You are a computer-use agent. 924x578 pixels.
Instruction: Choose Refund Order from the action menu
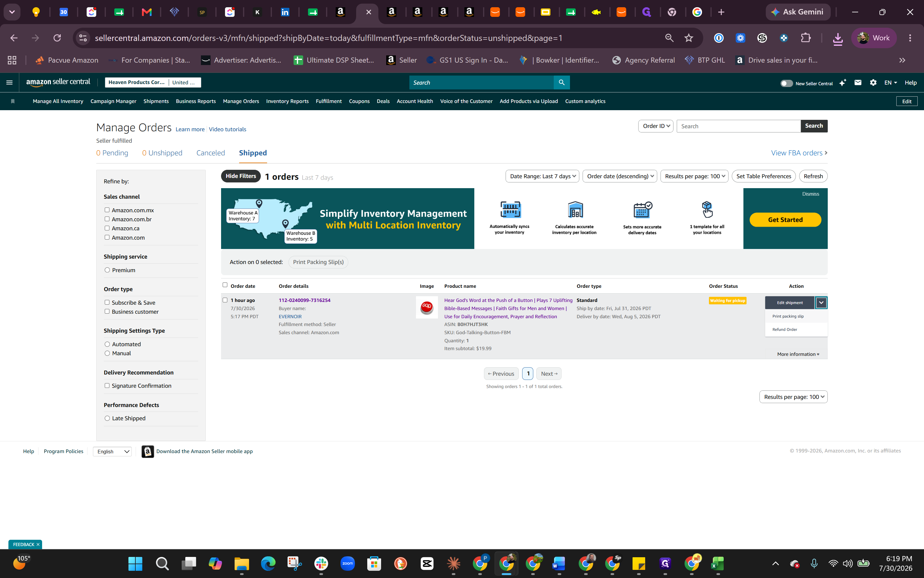pyautogui.click(x=796, y=330)
